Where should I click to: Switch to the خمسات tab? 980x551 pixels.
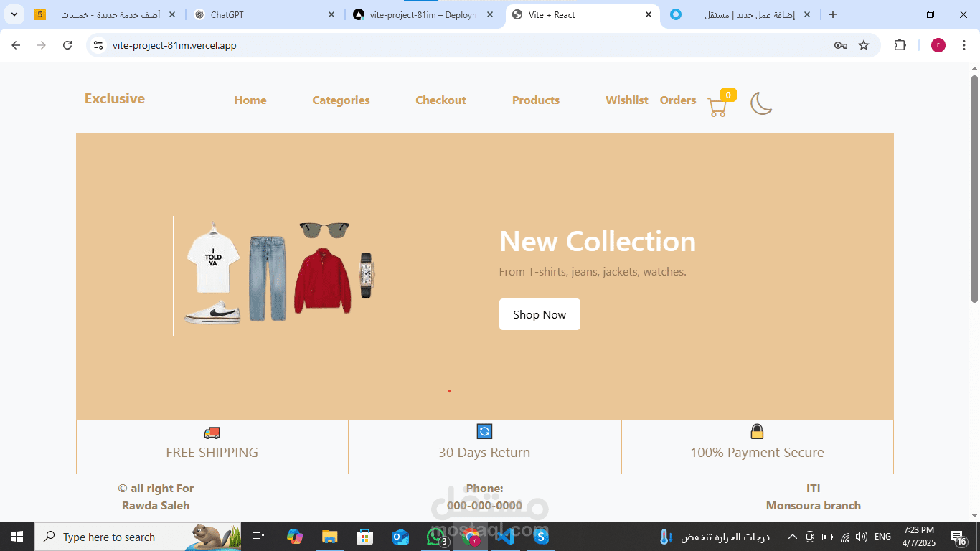(105, 14)
